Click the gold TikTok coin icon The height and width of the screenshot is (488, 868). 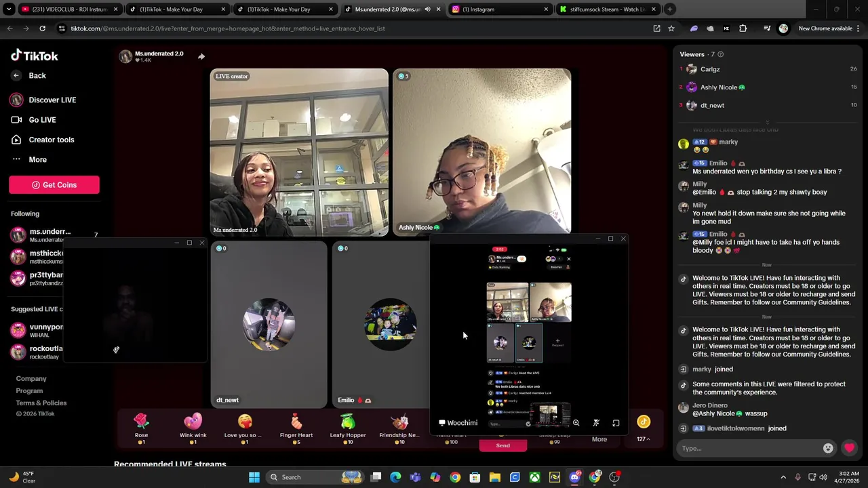tap(644, 422)
